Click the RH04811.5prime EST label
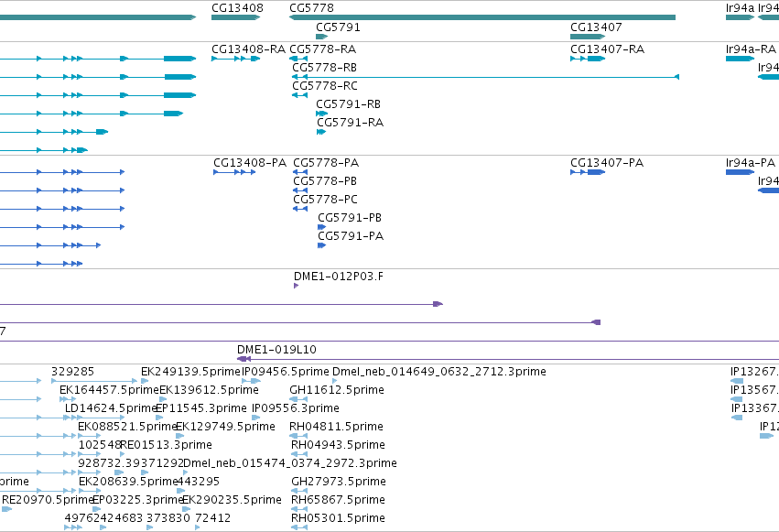The image size is (779, 532). [x=336, y=427]
